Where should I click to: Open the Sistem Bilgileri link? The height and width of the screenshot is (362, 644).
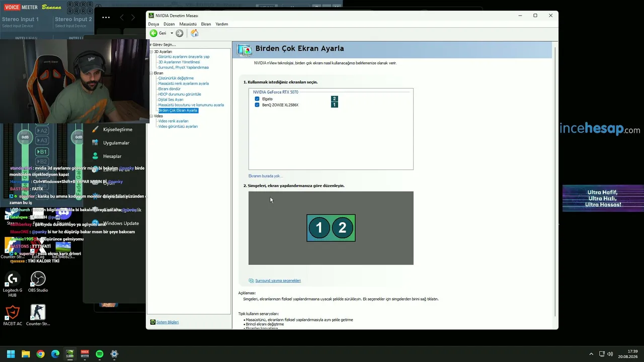[167, 322]
